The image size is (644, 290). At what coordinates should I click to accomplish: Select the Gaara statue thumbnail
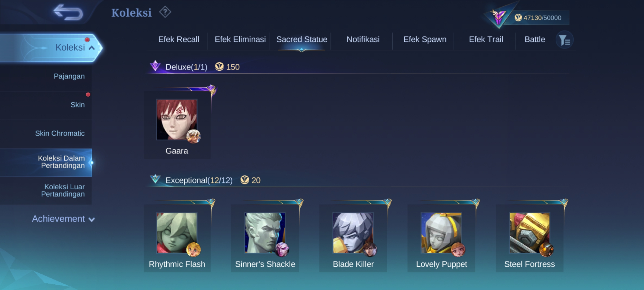[177, 120]
